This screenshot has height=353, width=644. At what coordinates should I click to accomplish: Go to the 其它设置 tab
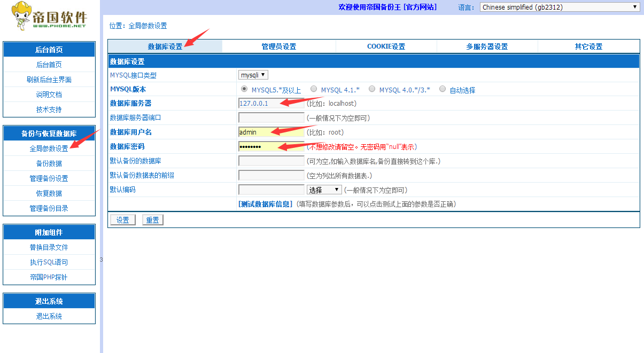(x=588, y=46)
